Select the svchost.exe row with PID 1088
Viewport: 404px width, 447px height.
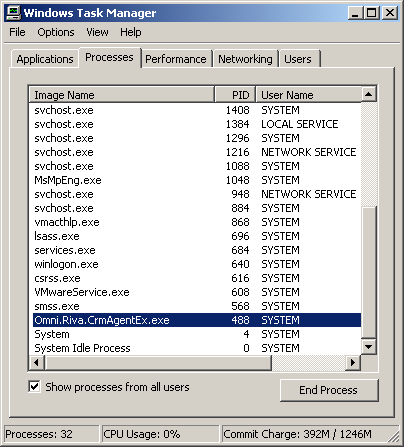coord(197,166)
